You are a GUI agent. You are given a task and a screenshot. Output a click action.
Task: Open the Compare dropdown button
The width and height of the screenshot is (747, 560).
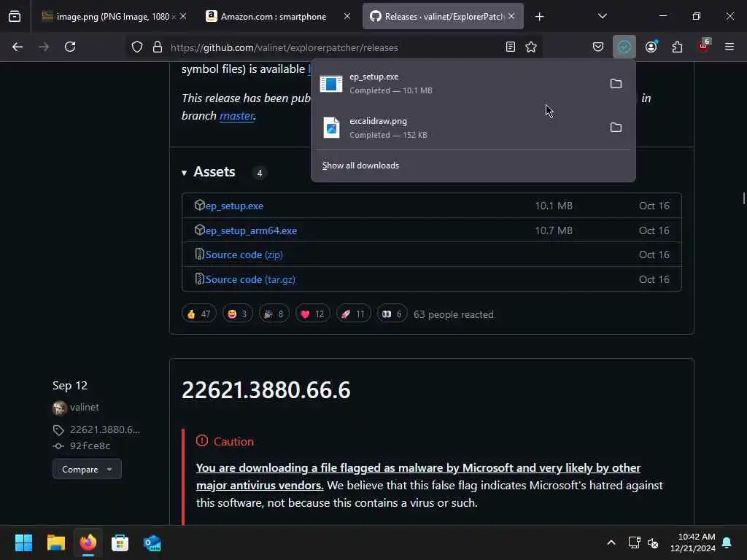[x=88, y=469]
